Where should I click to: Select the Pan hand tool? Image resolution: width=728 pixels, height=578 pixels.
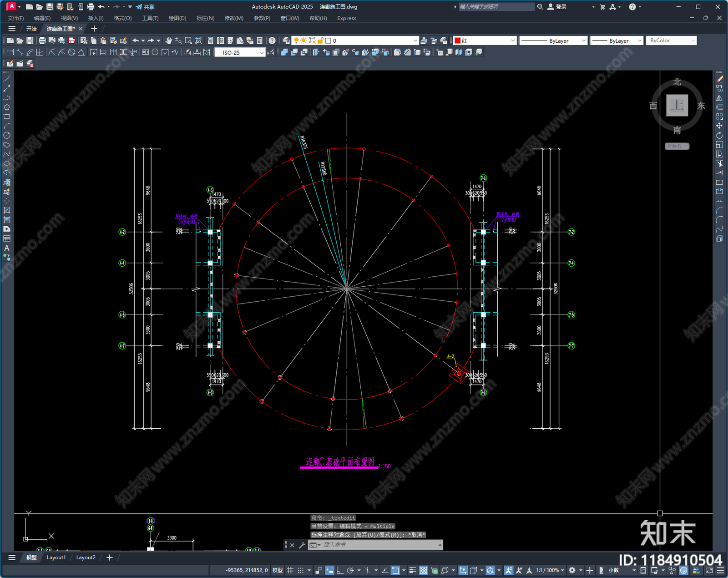coord(169,41)
